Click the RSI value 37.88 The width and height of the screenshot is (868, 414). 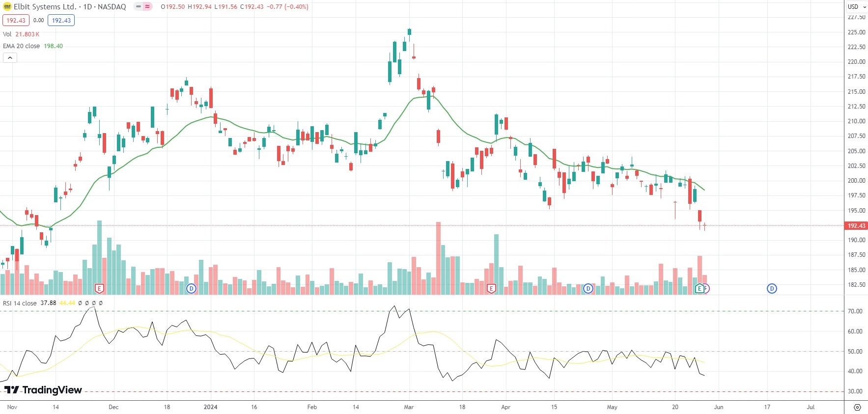(x=48, y=304)
